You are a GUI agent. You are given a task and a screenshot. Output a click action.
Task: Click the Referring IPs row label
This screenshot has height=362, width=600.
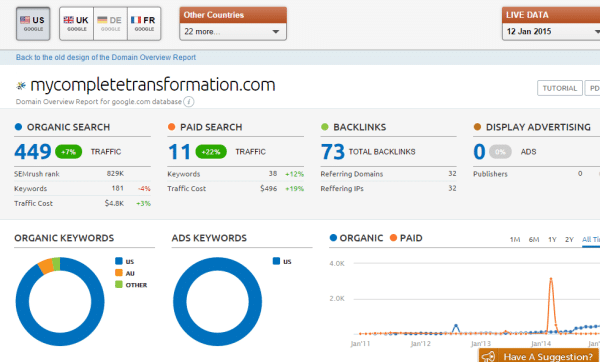coord(342,188)
